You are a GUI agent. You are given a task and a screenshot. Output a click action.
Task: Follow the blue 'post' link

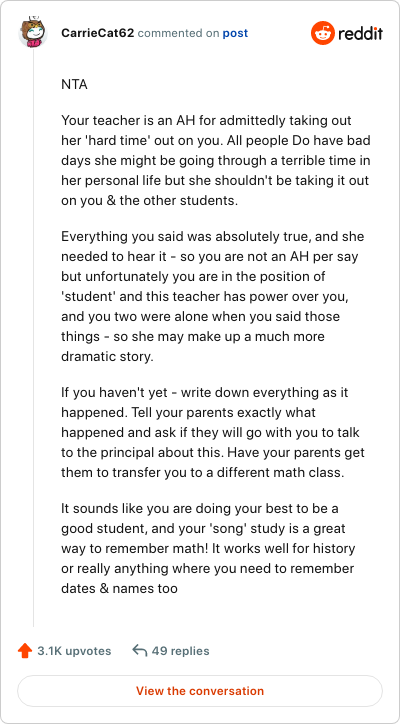235,33
